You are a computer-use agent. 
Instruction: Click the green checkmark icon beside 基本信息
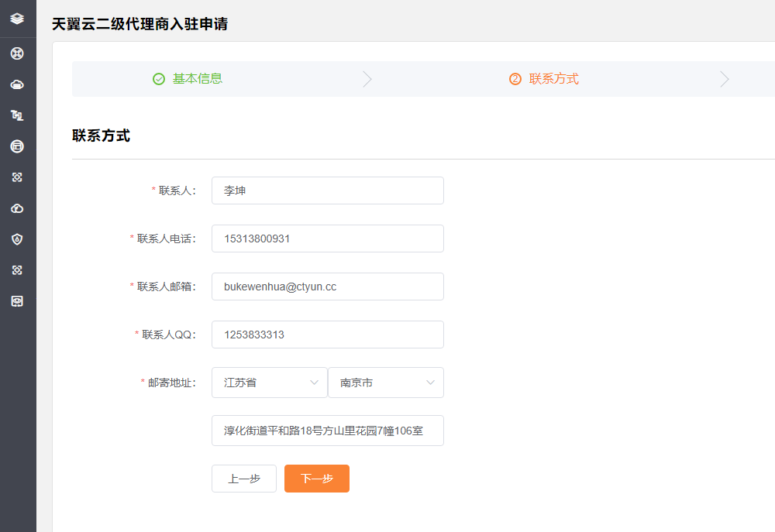pos(159,79)
